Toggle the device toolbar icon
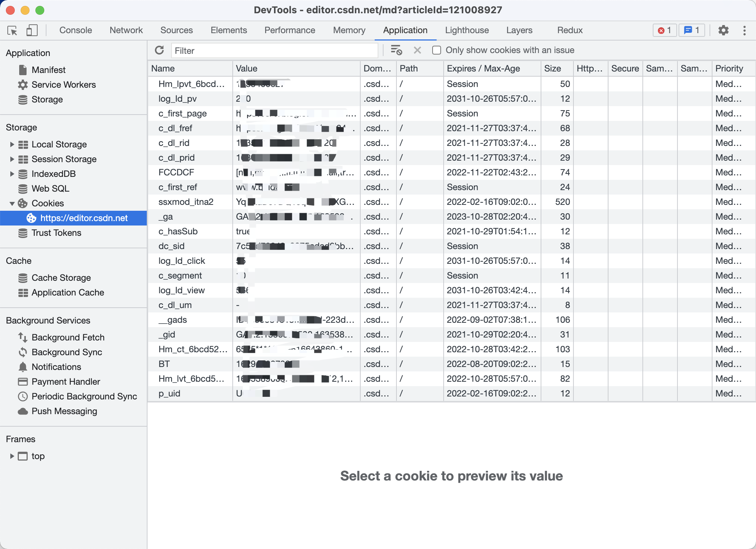This screenshot has width=756, height=549. (32, 30)
